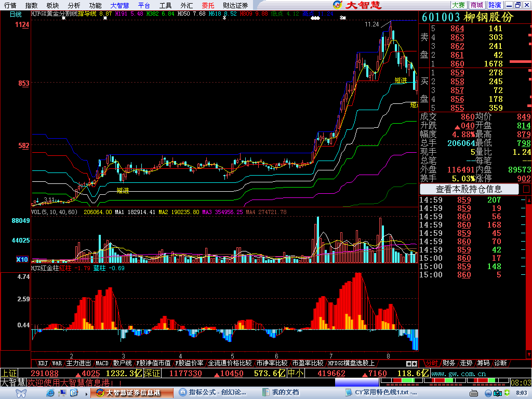This screenshot has width=532, height=399.
Task: Select the 筹码 tab in right panel
Action: (484, 363)
